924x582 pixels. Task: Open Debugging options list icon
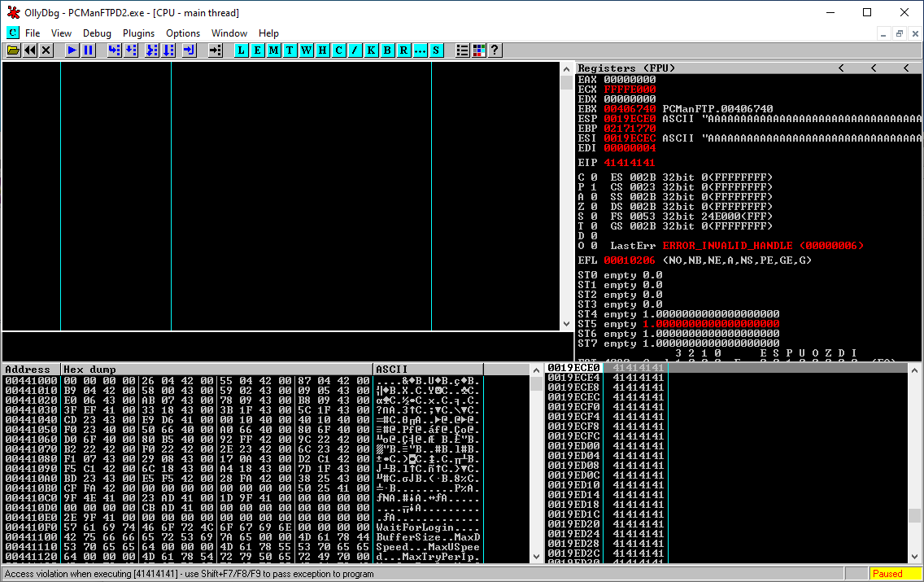[x=463, y=50]
